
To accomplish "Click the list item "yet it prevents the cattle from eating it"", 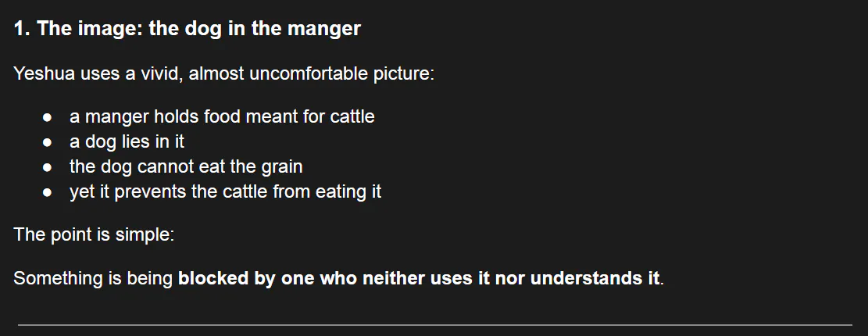I will tap(225, 192).
